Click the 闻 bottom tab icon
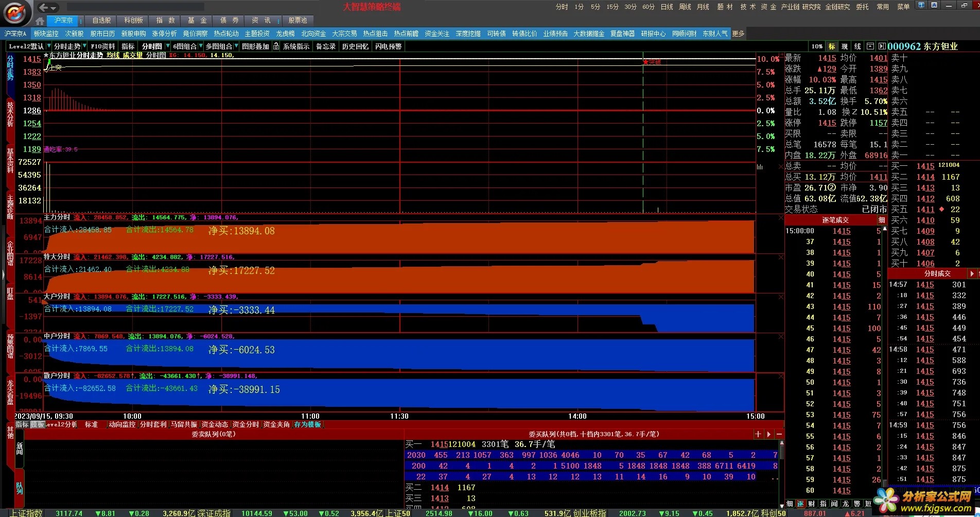 834,504
